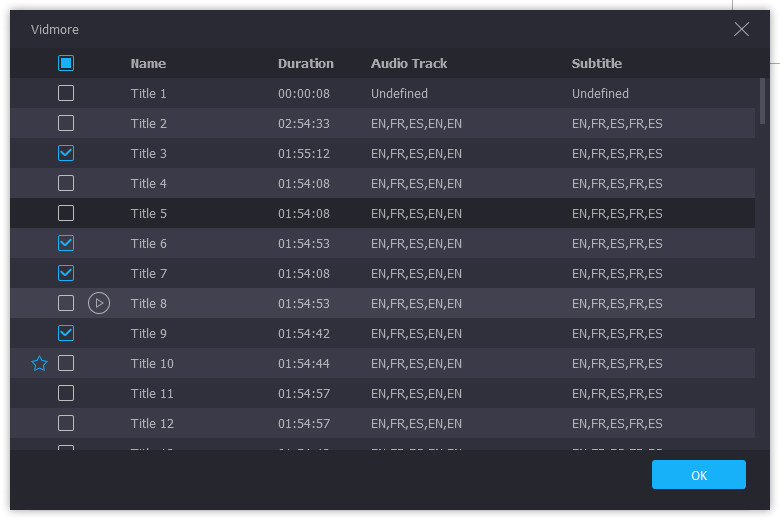The image size is (780, 520).
Task: Click the star icon beside Title 10
Action: pyautogui.click(x=39, y=363)
